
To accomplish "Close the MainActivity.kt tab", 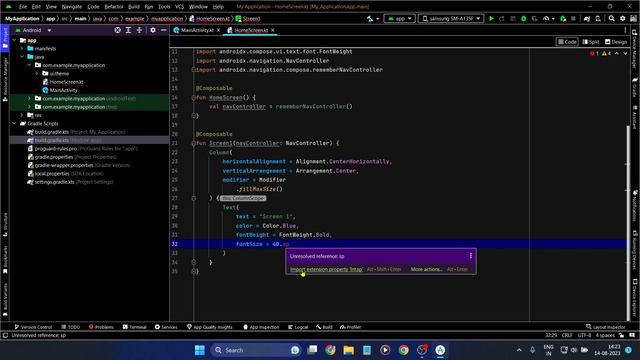I will [218, 30].
